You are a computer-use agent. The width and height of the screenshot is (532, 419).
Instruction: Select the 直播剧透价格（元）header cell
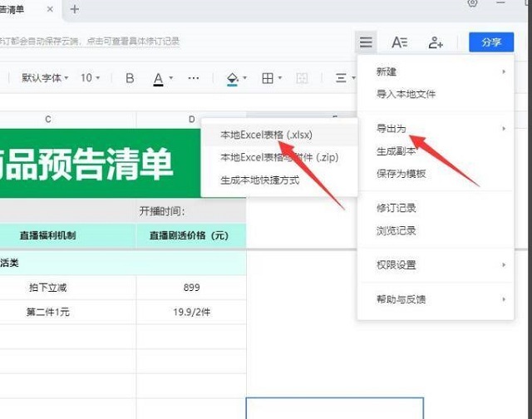(191, 235)
